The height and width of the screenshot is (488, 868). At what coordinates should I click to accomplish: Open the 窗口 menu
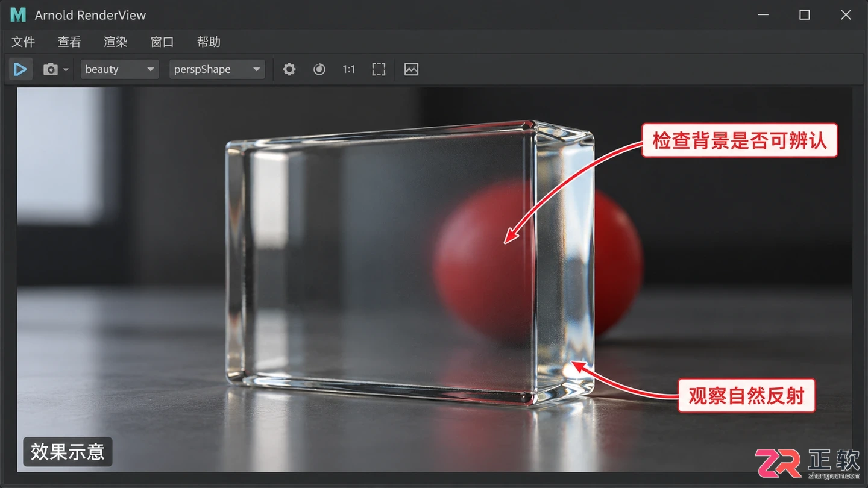click(162, 42)
